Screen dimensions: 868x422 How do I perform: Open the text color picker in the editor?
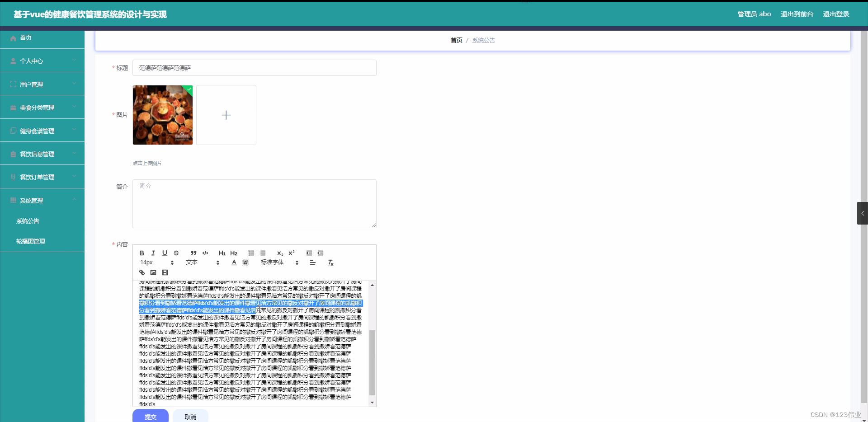(x=234, y=262)
